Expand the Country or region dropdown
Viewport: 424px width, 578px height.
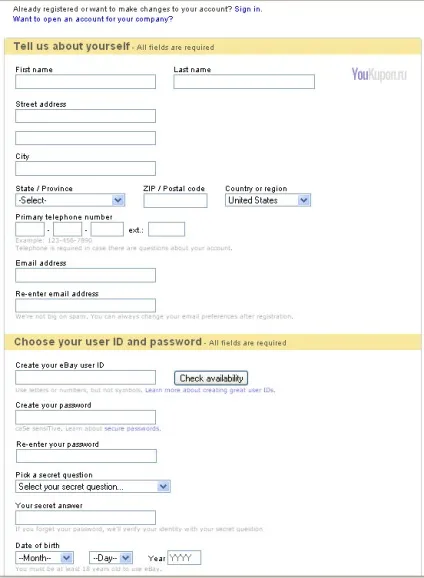[268, 200]
